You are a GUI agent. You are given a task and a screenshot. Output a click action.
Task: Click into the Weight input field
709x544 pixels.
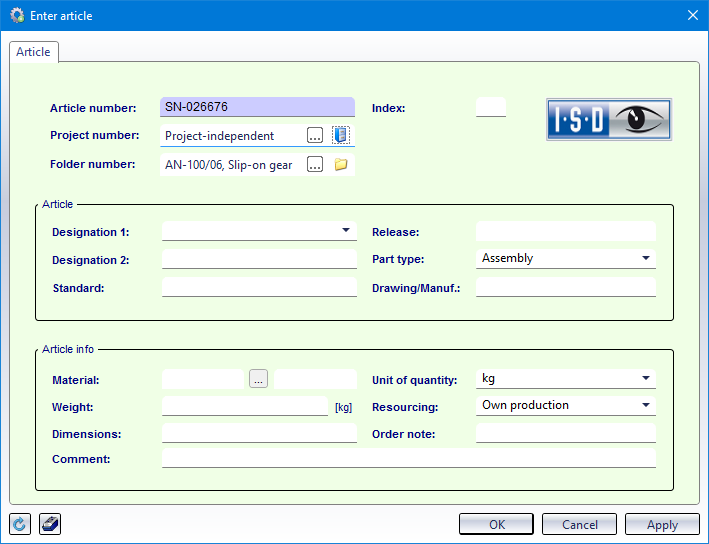tap(244, 406)
